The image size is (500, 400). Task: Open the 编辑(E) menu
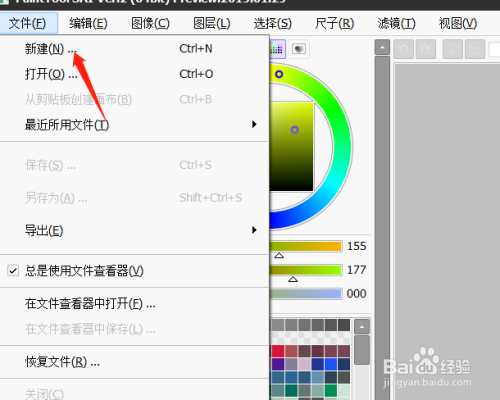(x=88, y=23)
